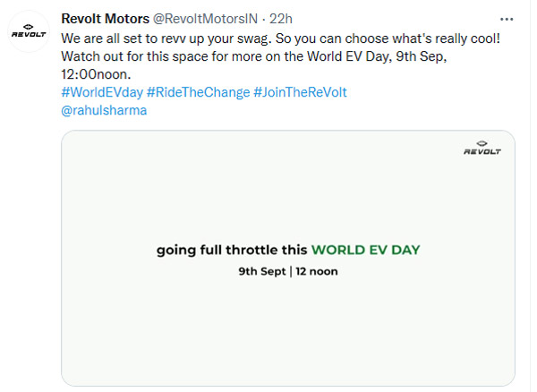Click the Revolt wordmark in the image corner
Viewport: 537px width, 392px height.
coord(482,151)
